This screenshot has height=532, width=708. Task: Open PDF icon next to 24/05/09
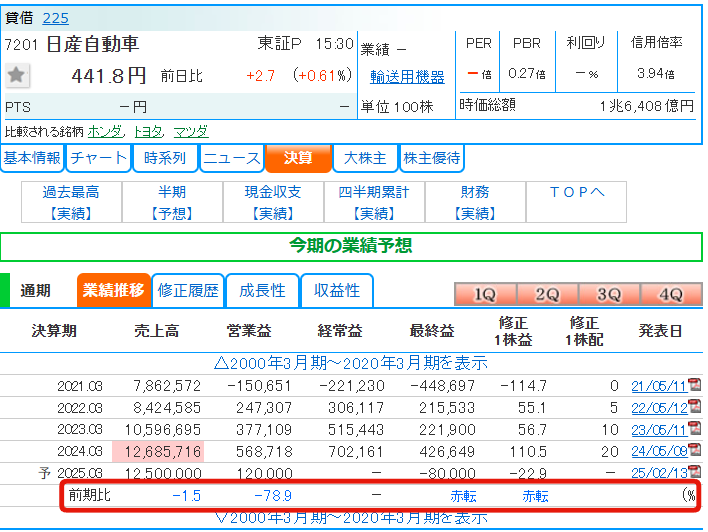pos(694,452)
